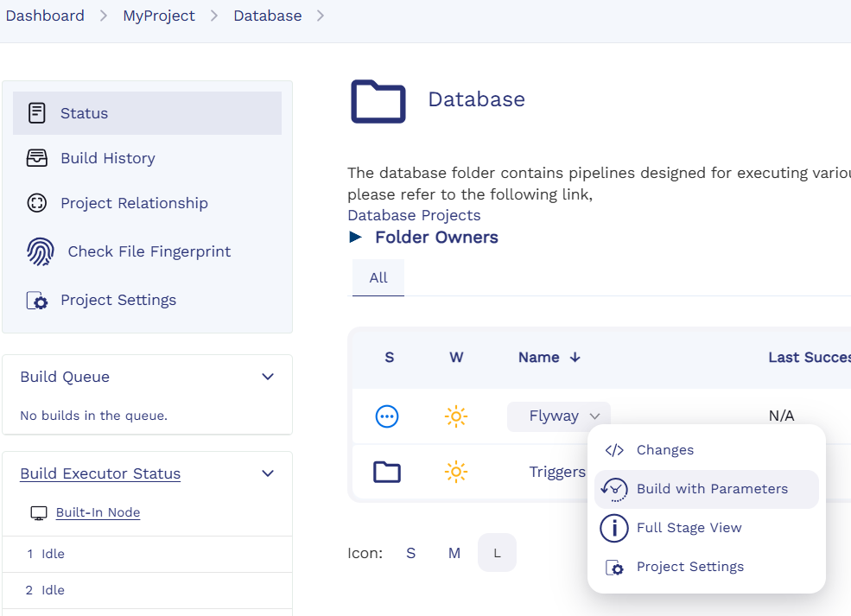Click the Built-In Node computer icon
Viewport: 851px width, 616px height.
click(x=39, y=513)
